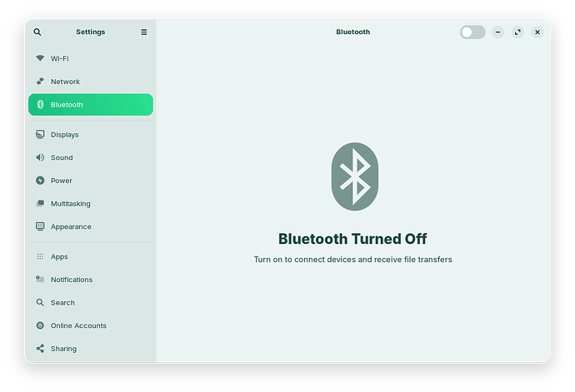Minimize the Settings window

(497, 32)
